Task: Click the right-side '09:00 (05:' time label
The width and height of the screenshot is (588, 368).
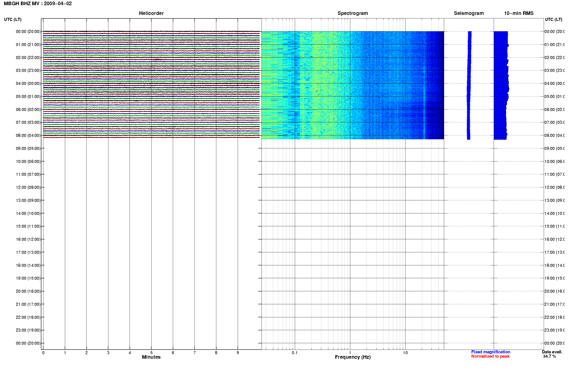Action: pyautogui.click(x=555, y=148)
